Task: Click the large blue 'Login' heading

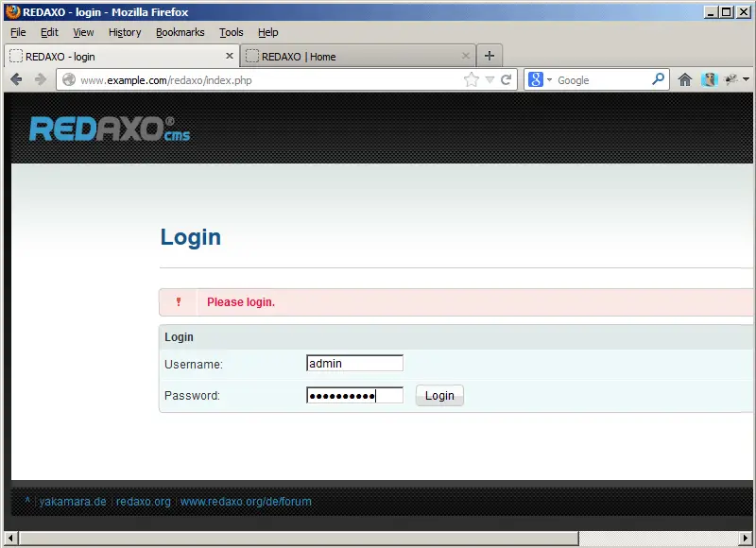Action: tap(191, 237)
